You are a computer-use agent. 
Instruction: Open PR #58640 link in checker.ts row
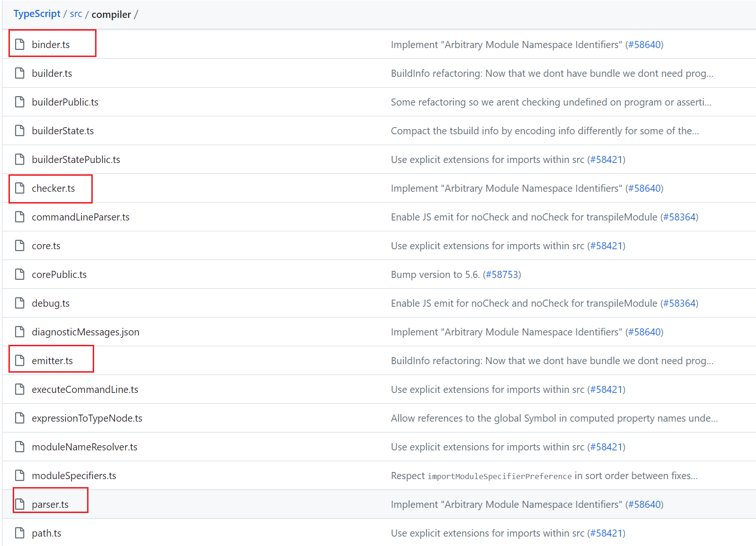click(x=644, y=188)
